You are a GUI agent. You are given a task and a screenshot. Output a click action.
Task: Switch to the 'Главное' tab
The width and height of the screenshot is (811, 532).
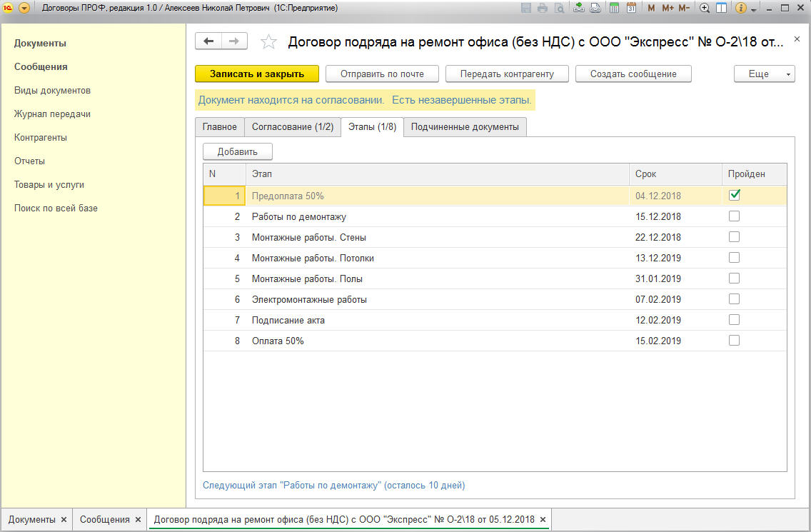click(x=220, y=127)
